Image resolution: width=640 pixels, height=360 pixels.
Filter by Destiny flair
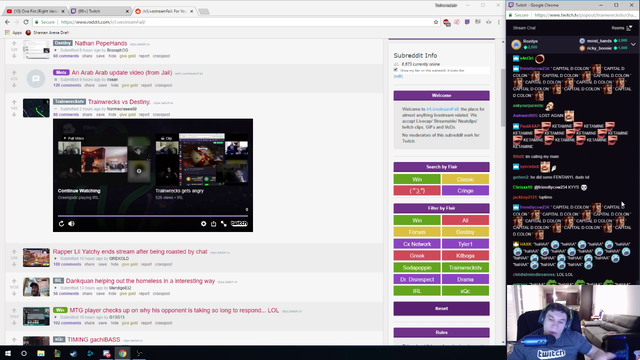[465, 232]
